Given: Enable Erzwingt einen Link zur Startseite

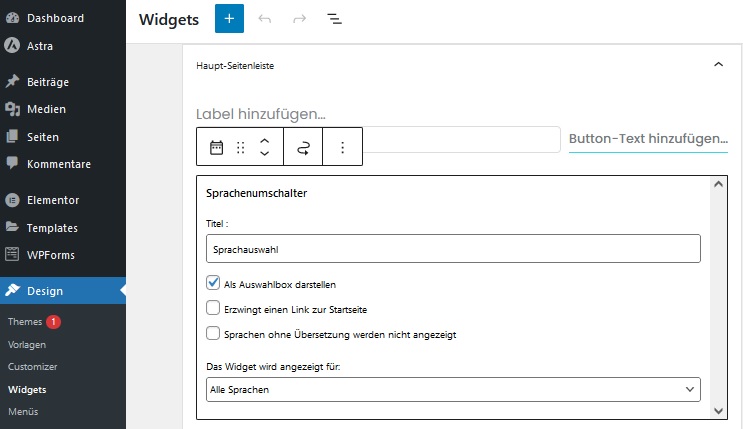Looking at the screenshot, I should (213, 308).
